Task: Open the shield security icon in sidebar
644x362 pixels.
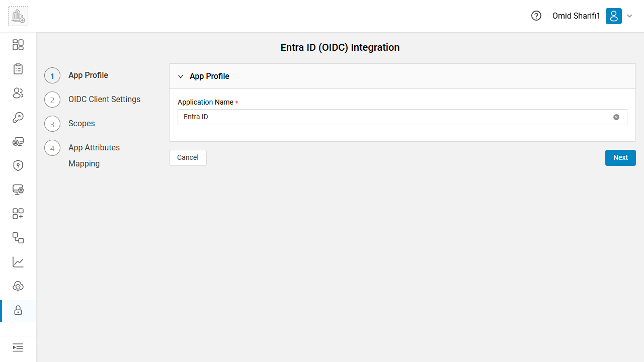Action: [x=18, y=165]
